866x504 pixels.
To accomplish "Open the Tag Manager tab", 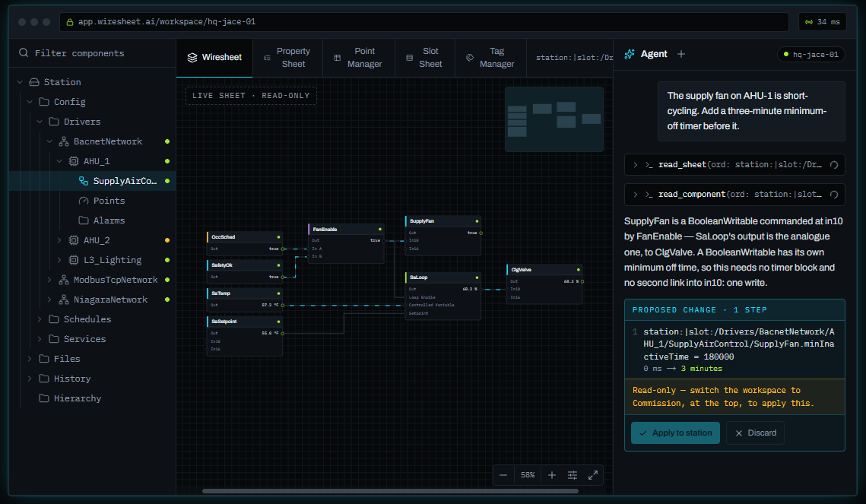I will [490, 58].
